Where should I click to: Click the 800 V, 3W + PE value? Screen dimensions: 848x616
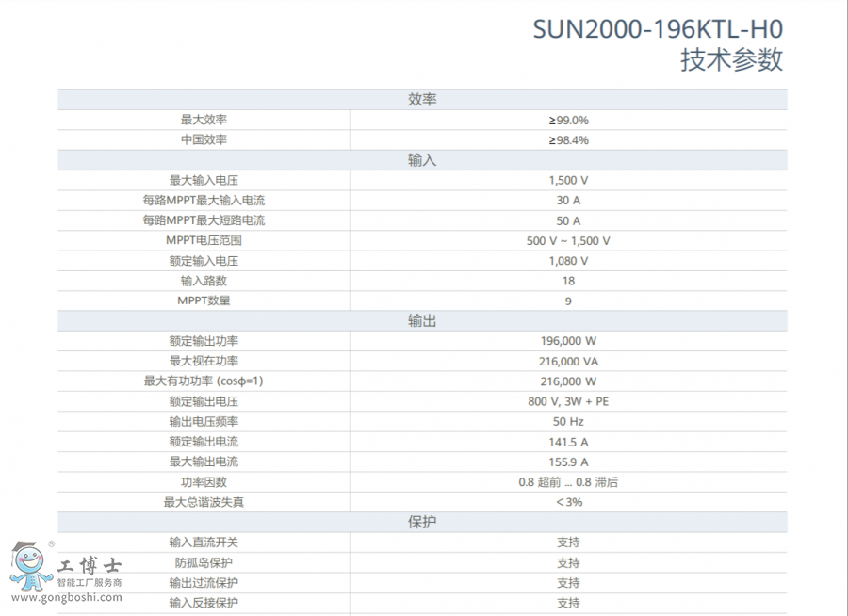568,401
